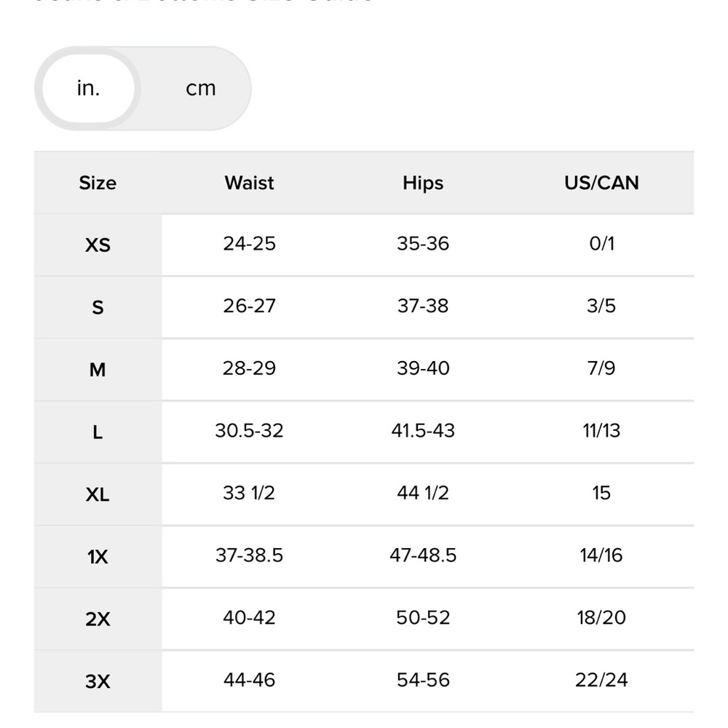Select the L size row label
Image resolution: width=728 pixels, height=728 pixels.
pyautogui.click(x=98, y=432)
